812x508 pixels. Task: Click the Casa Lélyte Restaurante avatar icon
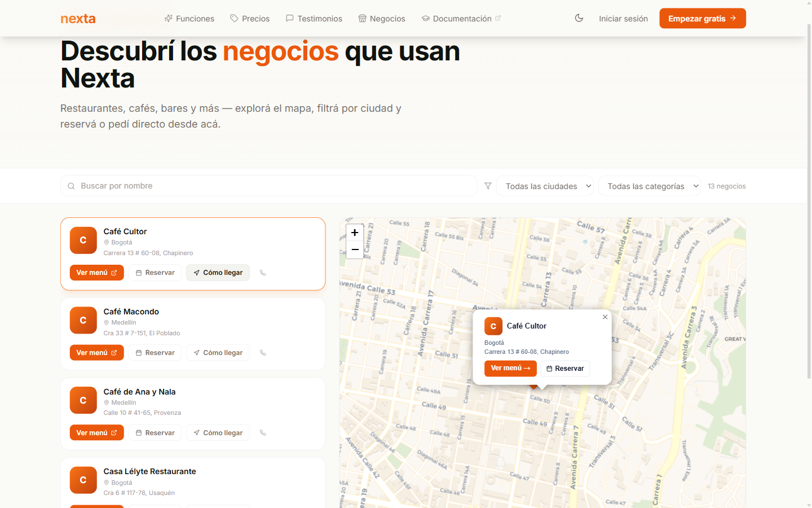83,480
